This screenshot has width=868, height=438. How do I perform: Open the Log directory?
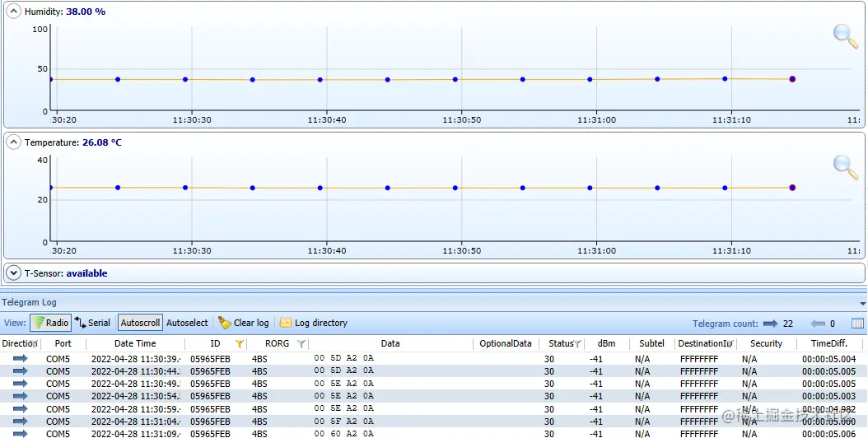(313, 323)
